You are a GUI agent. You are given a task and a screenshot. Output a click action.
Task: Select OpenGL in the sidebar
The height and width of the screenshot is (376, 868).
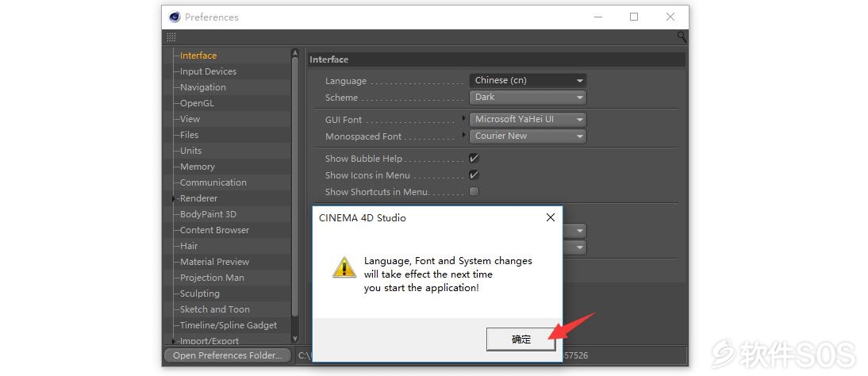pyautogui.click(x=197, y=103)
